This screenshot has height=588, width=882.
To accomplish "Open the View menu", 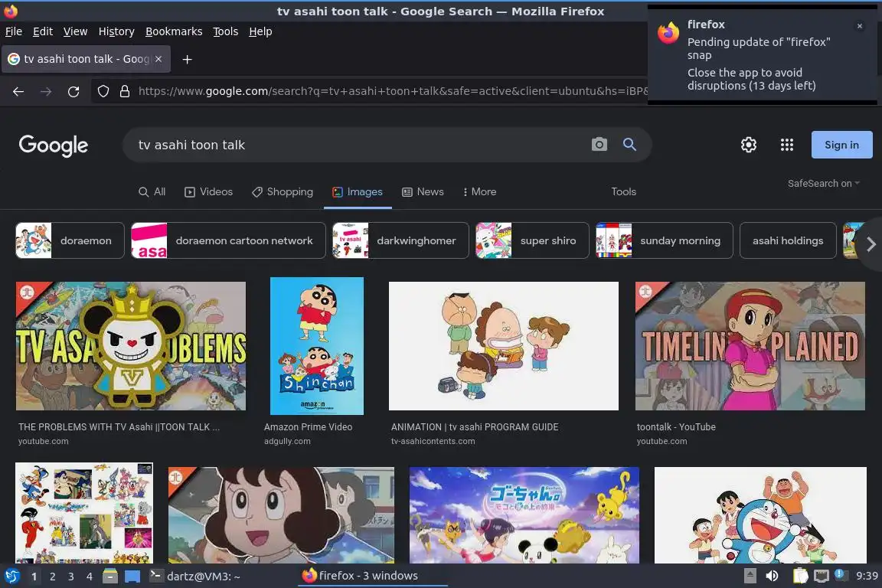I will coord(75,31).
